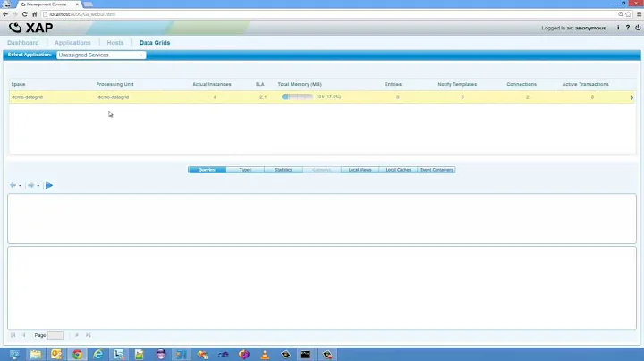Image resolution: width=644 pixels, height=361 pixels.
Task: Click the page number input field
Action: coord(55,335)
